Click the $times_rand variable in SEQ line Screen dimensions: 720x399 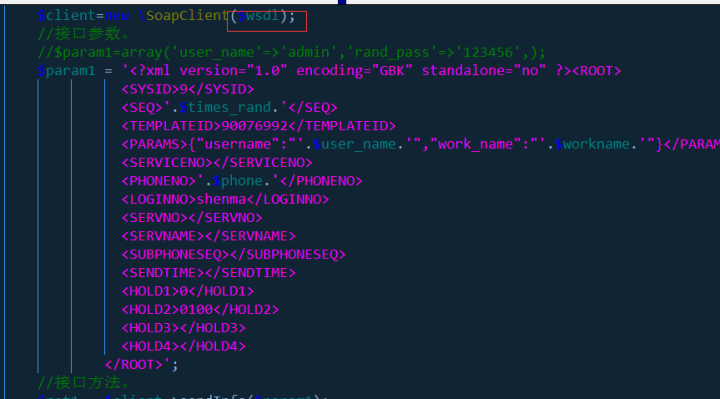pyautogui.click(x=225, y=107)
